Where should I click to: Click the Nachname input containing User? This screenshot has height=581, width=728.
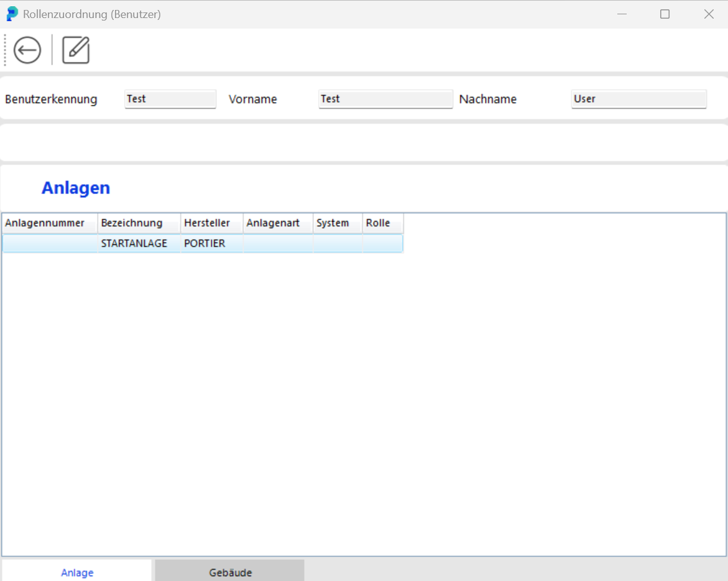[638, 99]
